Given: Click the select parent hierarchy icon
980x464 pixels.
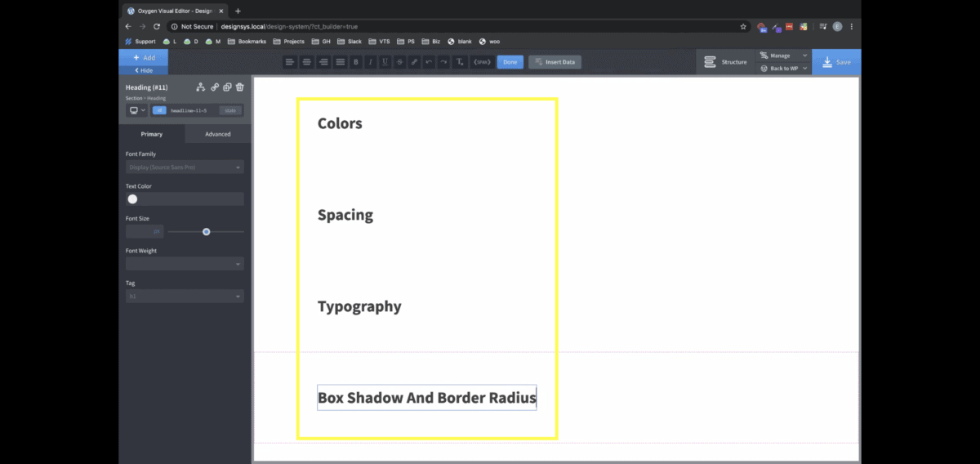Looking at the screenshot, I should (x=201, y=87).
